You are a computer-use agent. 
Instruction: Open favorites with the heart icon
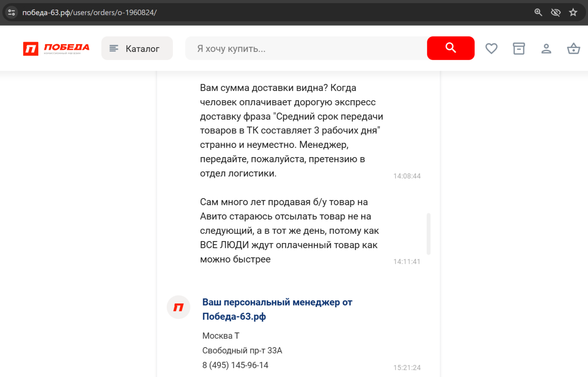[x=491, y=48]
